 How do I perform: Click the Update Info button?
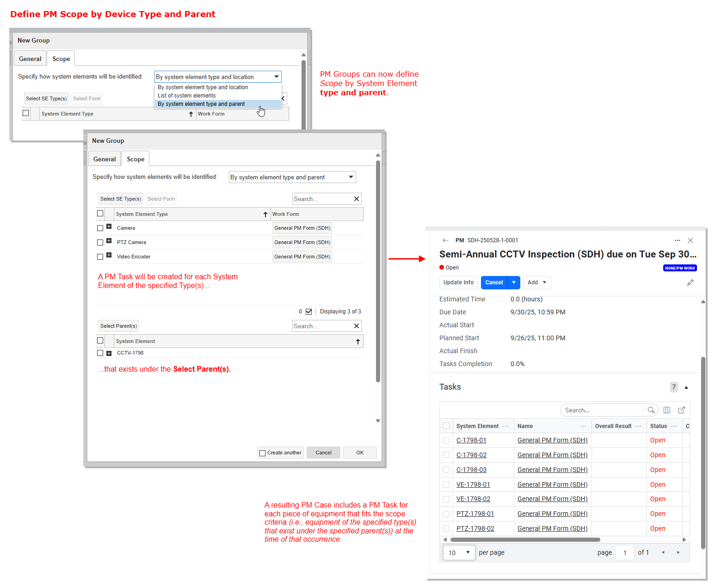(x=458, y=282)
